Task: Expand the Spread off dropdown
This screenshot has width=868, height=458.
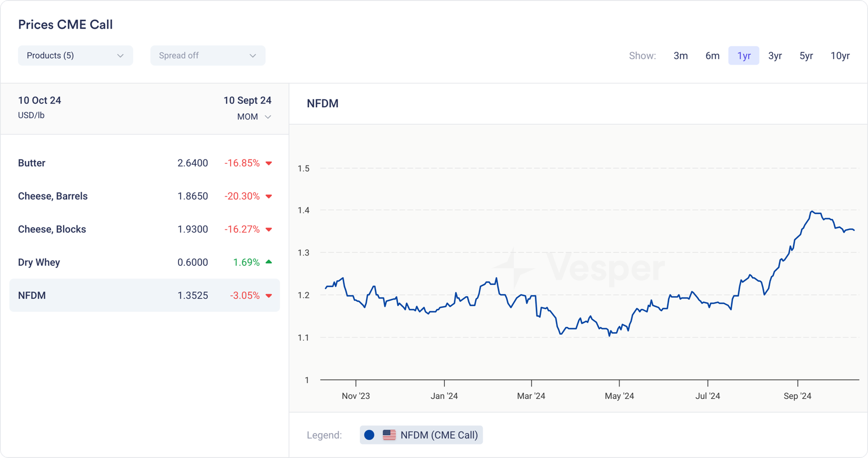Action: pos(208,55)
